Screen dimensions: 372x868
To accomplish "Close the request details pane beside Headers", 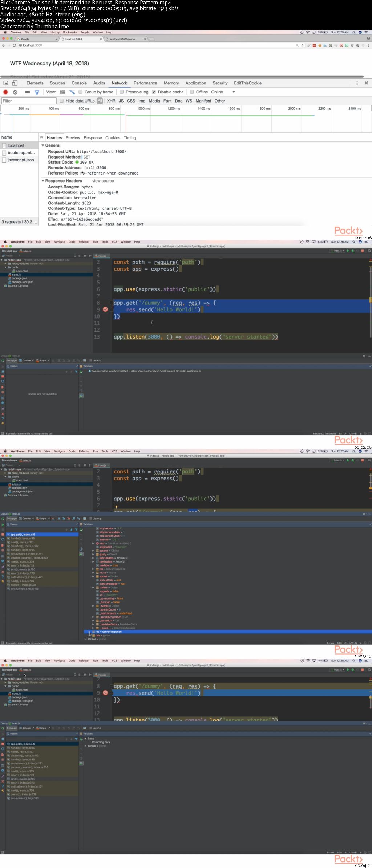I will 41,137.
